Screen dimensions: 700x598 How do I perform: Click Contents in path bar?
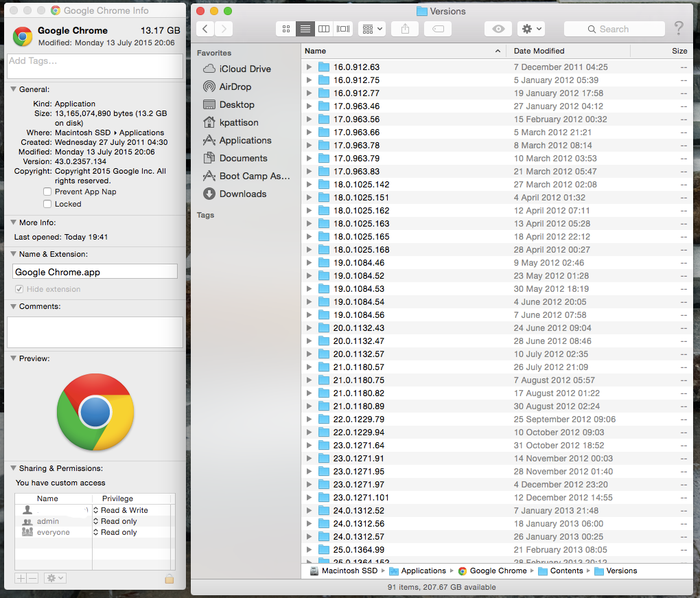click(x=561, y=571)
